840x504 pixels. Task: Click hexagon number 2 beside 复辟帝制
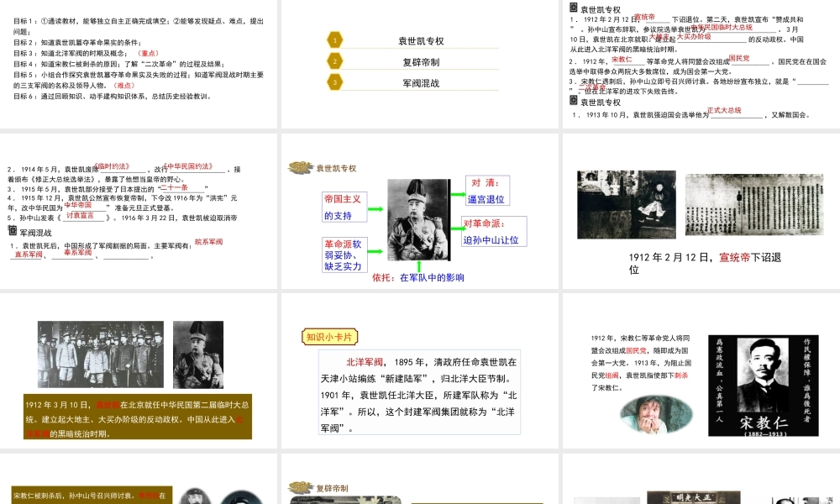coord(335,61)
